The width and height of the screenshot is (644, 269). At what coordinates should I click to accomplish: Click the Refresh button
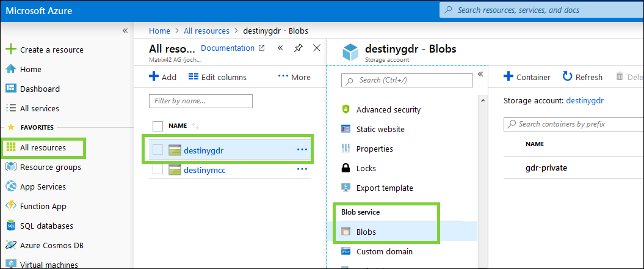582,77
